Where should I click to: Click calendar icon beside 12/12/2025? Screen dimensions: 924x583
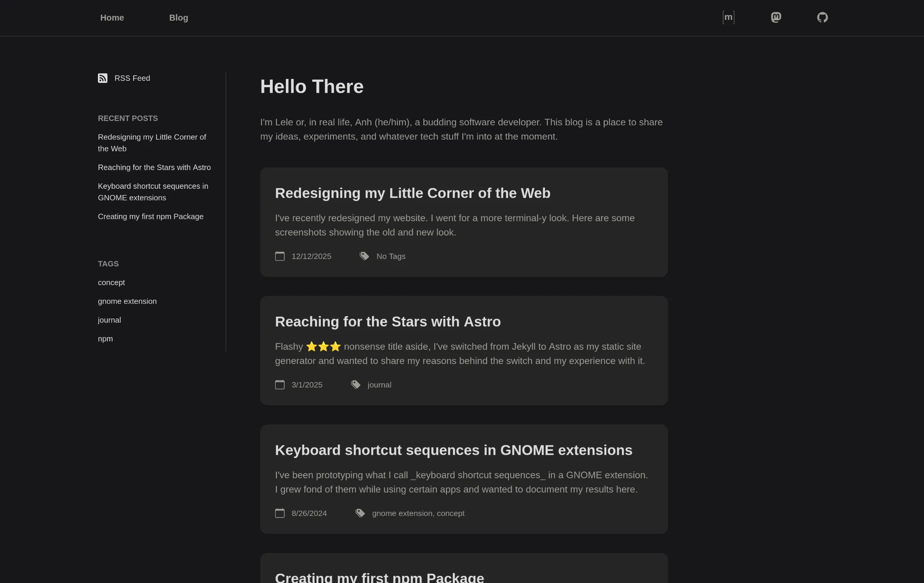tap(280, 256)
